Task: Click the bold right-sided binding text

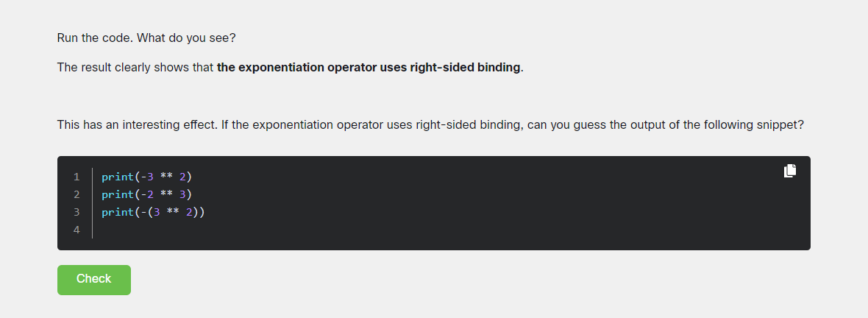Action: pyautogui.click(x=369, y=68)
